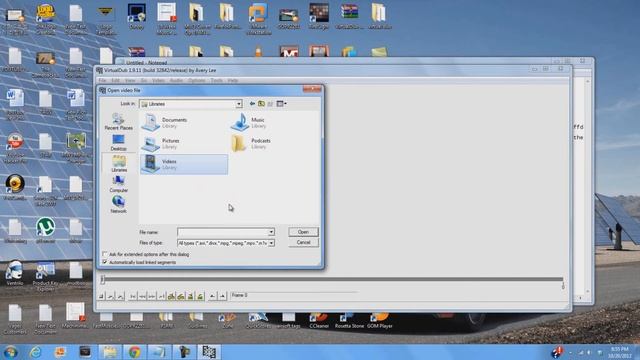Open Internet Explorer from taskbar

pos(36,352)
